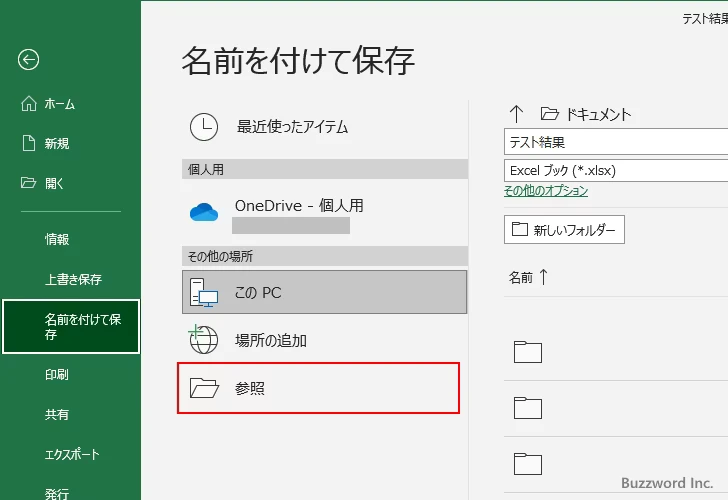Click the new document page icon
This screenshot has height=500, width=728.
(x=29, y=143)
